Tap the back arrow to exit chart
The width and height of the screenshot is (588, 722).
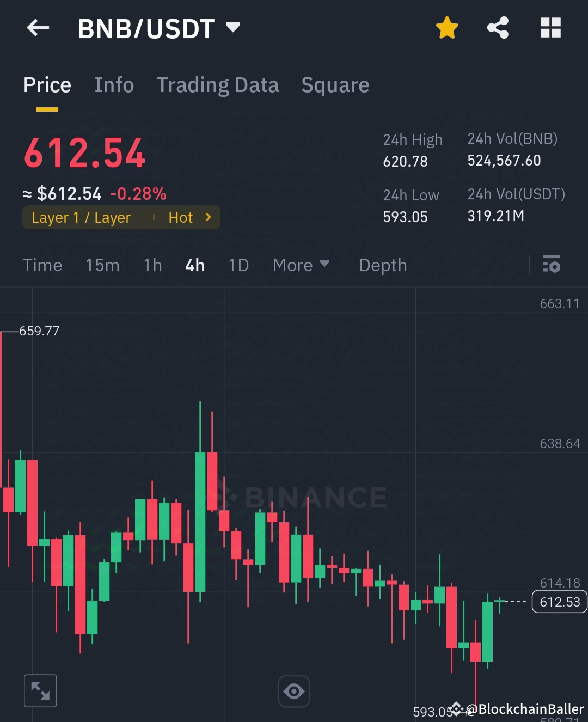tap(37, 28)
